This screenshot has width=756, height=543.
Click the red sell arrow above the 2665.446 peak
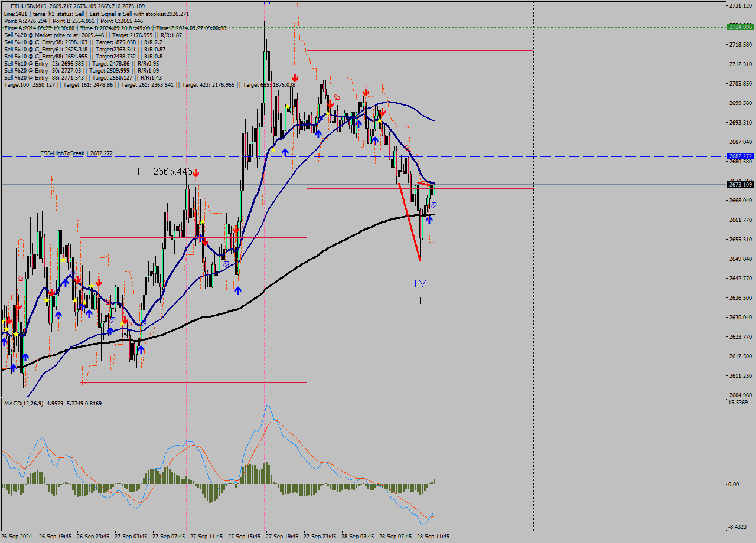point(195,173)
